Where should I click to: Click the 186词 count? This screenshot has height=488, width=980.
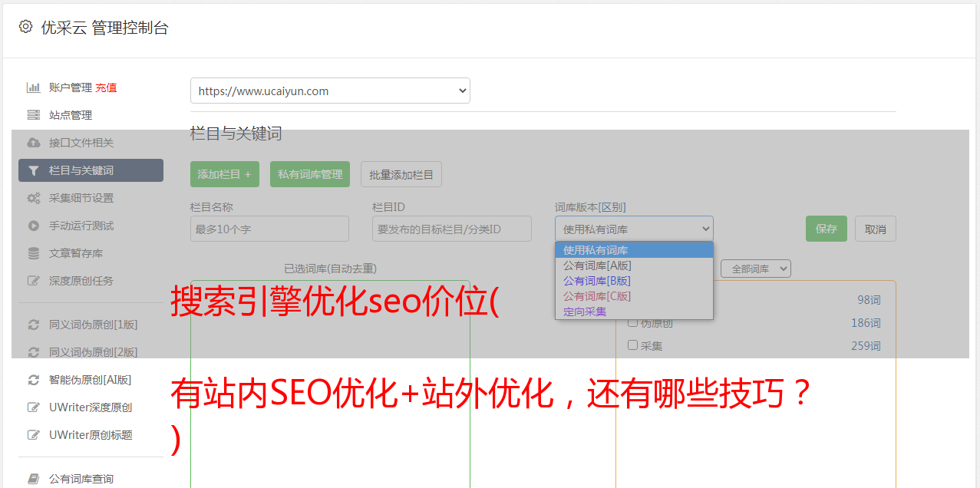pyautogui.click(x=866, y=323)
